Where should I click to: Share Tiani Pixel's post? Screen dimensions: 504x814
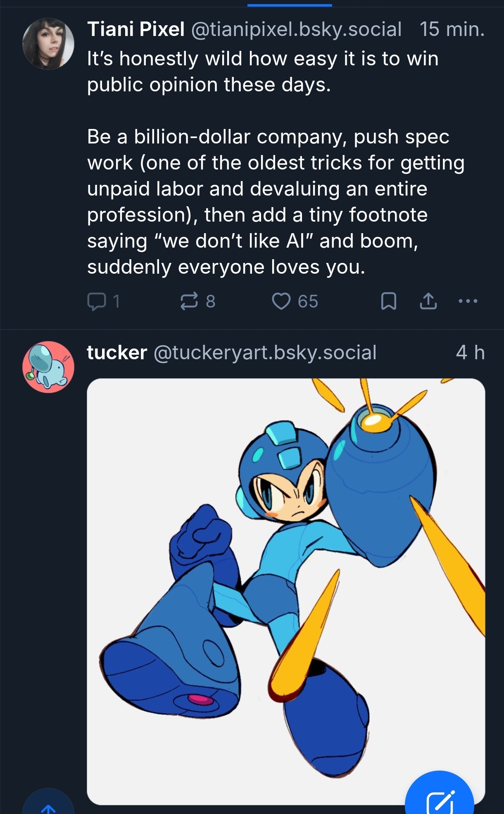pyautogui.click(x=428, y=301)
